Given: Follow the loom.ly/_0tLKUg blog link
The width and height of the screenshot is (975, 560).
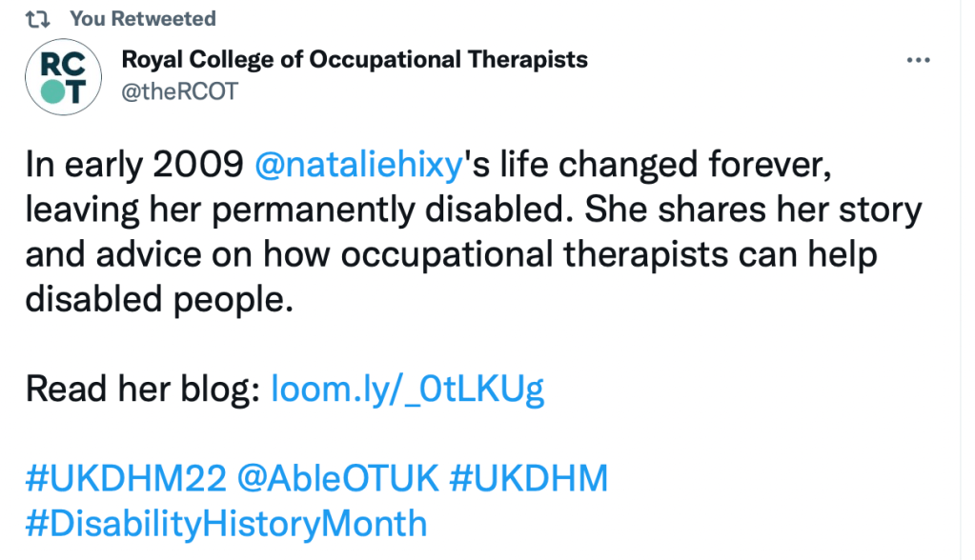Looking at the screenshot, I should pyautogui.click(x=408, y=390).
